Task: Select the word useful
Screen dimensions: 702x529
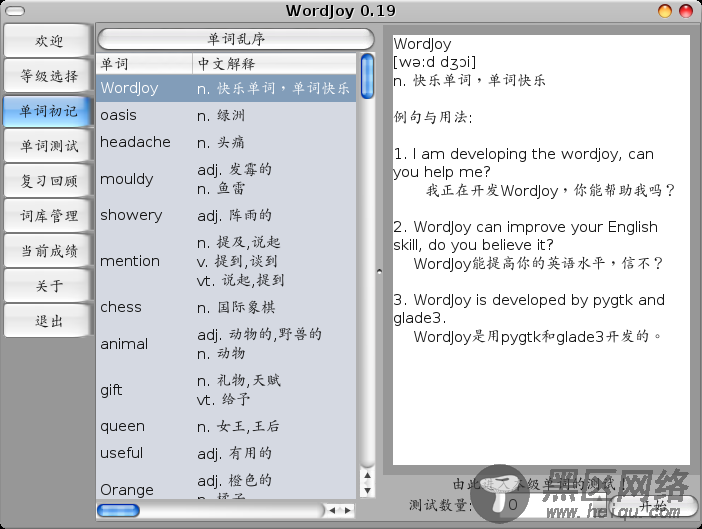Action: (x=122, y=453)
